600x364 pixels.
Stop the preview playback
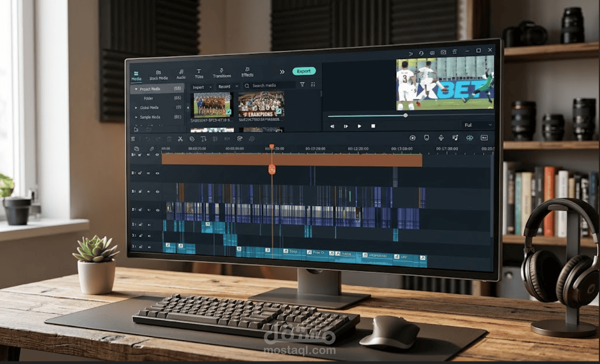click(x=373, y=126)
